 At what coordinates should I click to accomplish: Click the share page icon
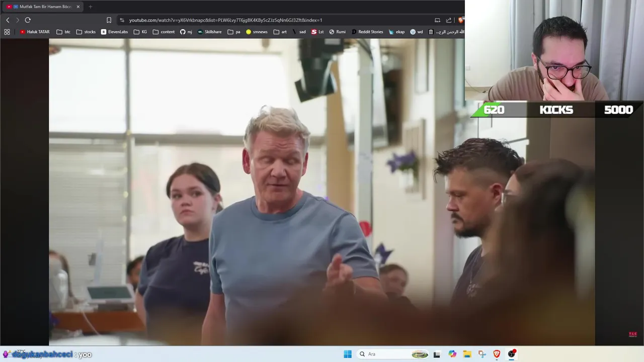449,20
